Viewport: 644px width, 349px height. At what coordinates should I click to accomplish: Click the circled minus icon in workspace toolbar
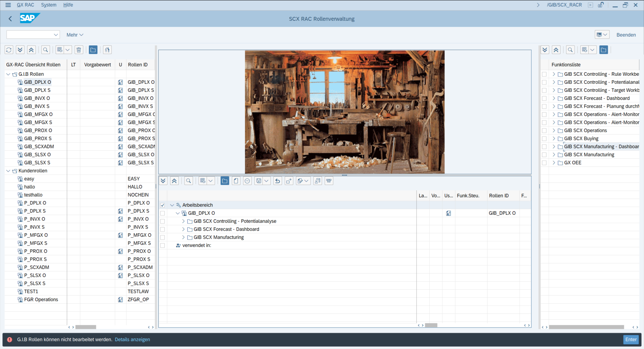click(247, 181)
